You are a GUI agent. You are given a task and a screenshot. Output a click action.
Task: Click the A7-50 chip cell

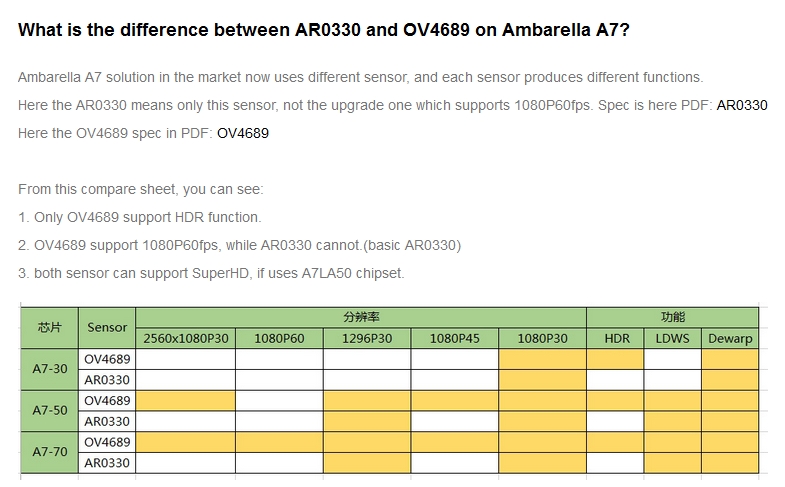tap(49, 410)
